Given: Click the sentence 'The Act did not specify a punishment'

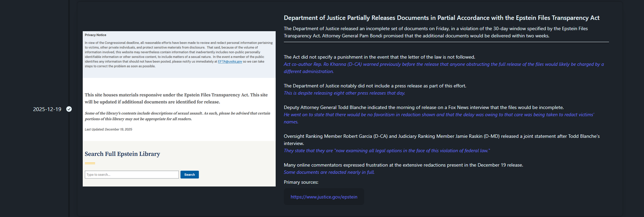Looking at the screenshot, I should pyautogui.click(x=379, y=57).
